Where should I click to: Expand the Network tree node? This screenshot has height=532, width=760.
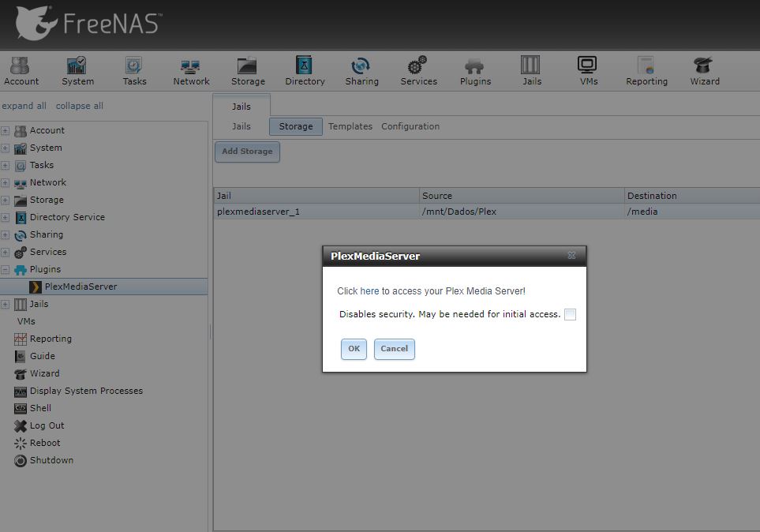click(5, 183)
